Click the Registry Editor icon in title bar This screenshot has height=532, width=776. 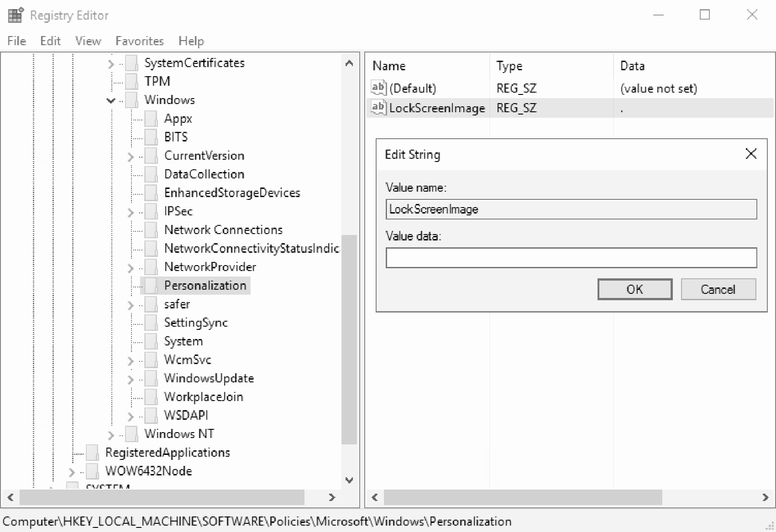click(x=15, y=15)
